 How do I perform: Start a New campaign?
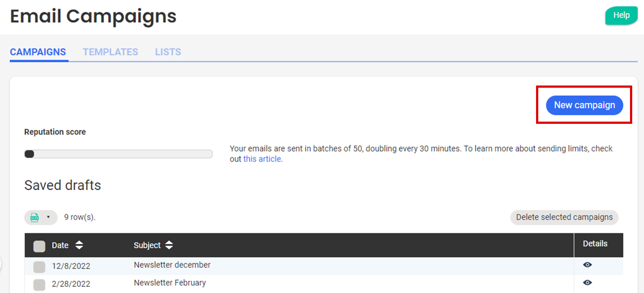click(x=584, y=105)
